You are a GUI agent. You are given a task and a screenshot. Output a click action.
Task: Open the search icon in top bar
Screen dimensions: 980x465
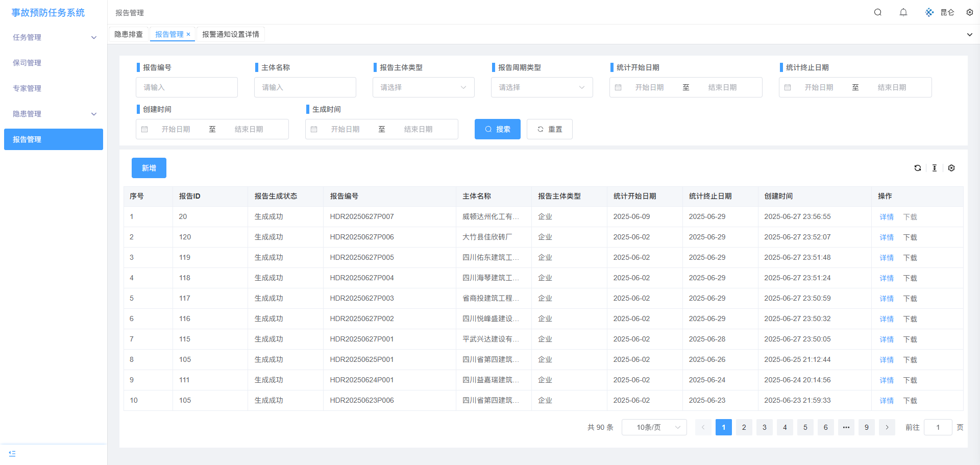click(x=878, y=12)
